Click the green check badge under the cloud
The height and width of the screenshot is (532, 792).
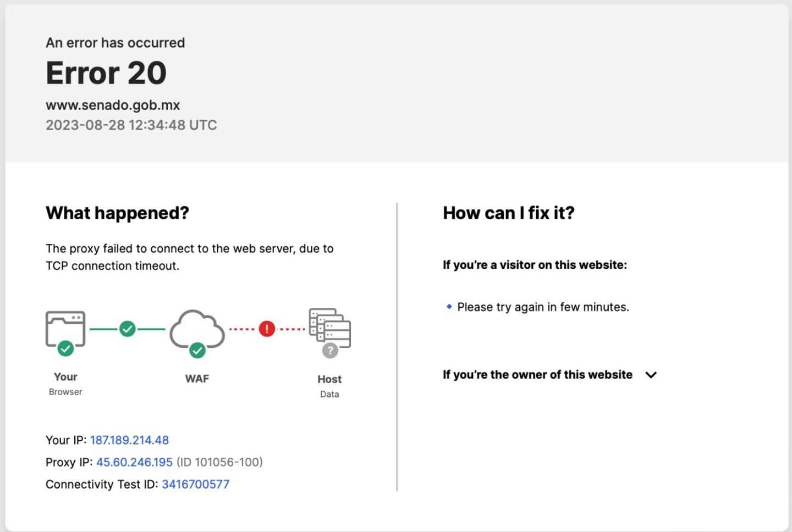(x=197, y=350)
